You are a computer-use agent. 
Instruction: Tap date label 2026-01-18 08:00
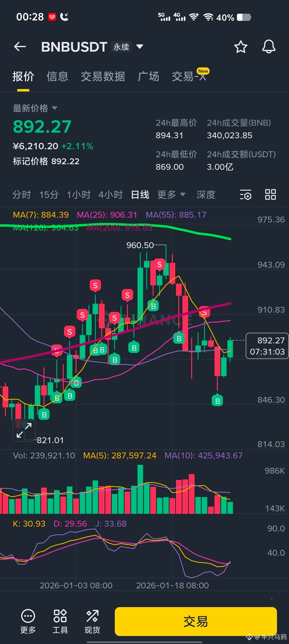pos(172,585)
